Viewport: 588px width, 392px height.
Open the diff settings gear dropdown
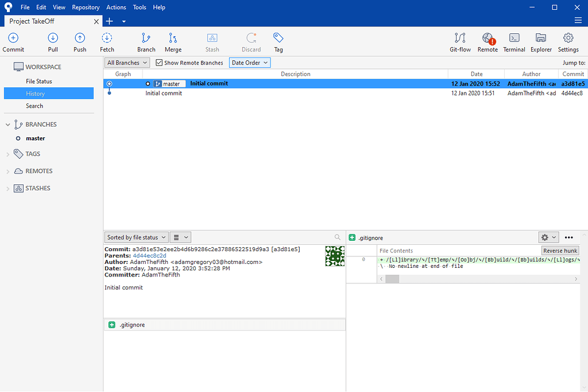[x=548, y=237]
